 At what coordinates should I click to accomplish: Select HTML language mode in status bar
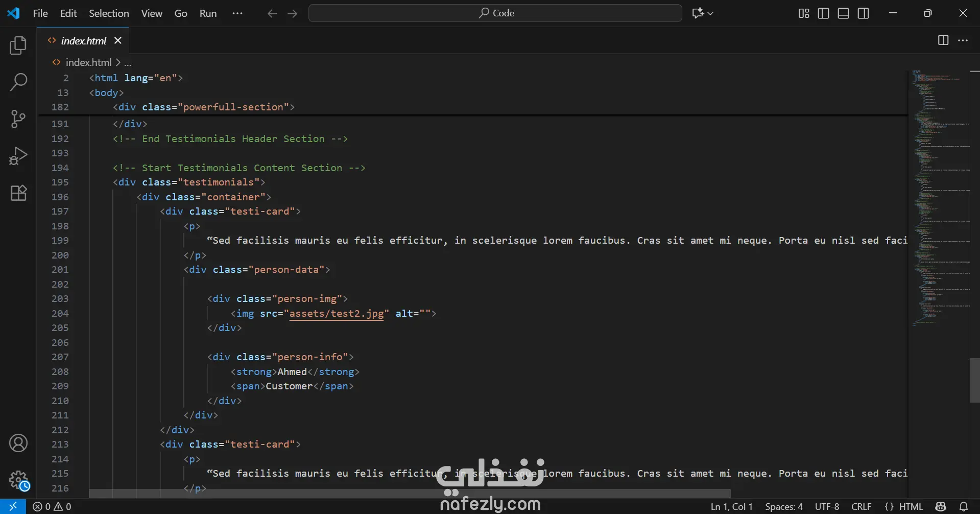(x=911, y=506)
